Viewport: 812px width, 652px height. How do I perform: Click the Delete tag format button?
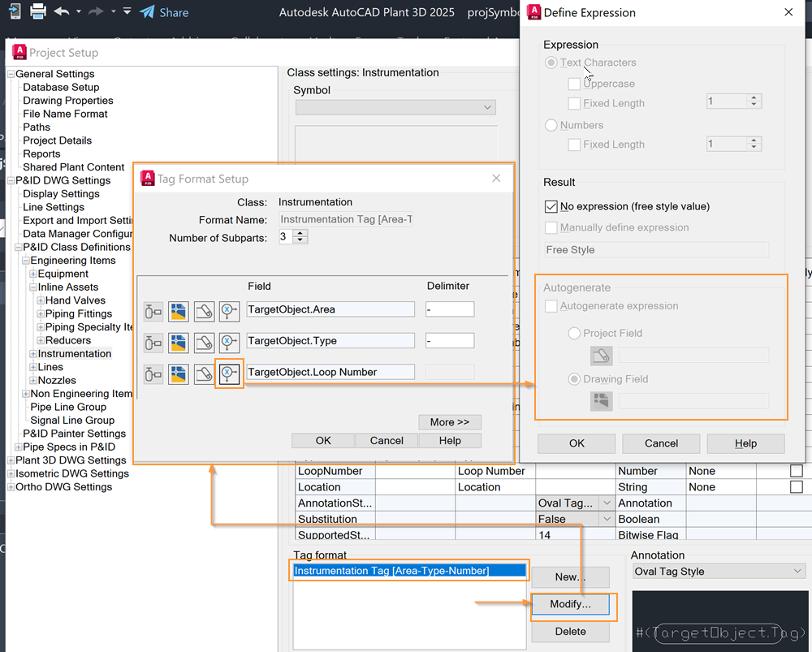(x=570, y=632)
